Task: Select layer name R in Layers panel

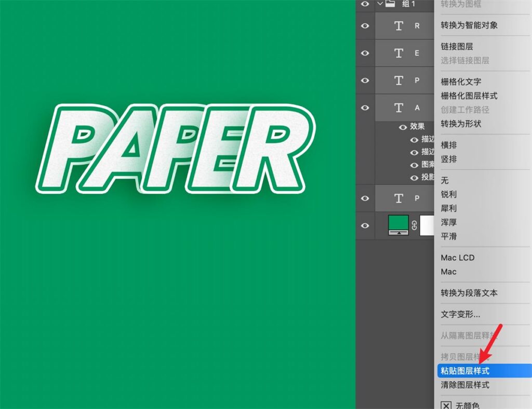Action: point(417,26)
